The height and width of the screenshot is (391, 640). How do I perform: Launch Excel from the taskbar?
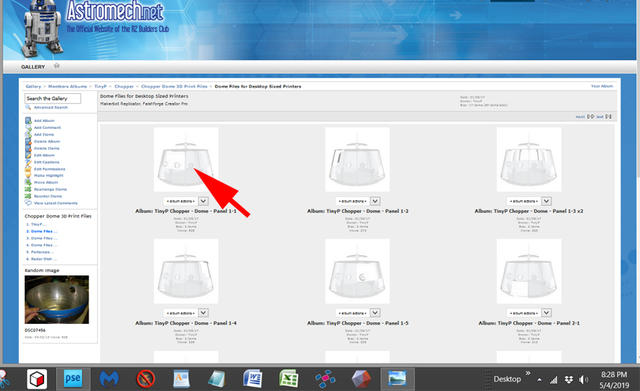click(x=289, y=378)
